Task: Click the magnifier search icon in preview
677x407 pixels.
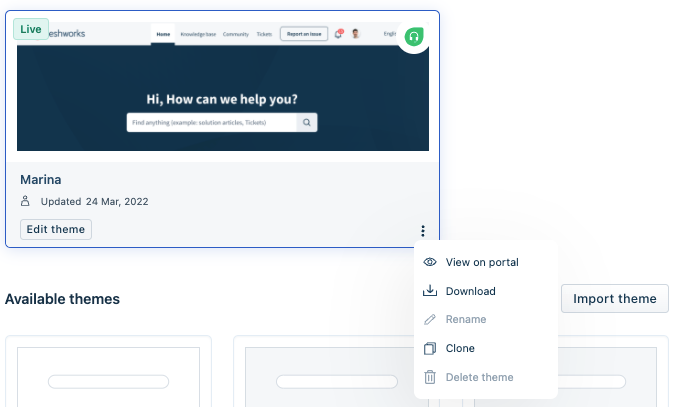Action: click(307, 123)
